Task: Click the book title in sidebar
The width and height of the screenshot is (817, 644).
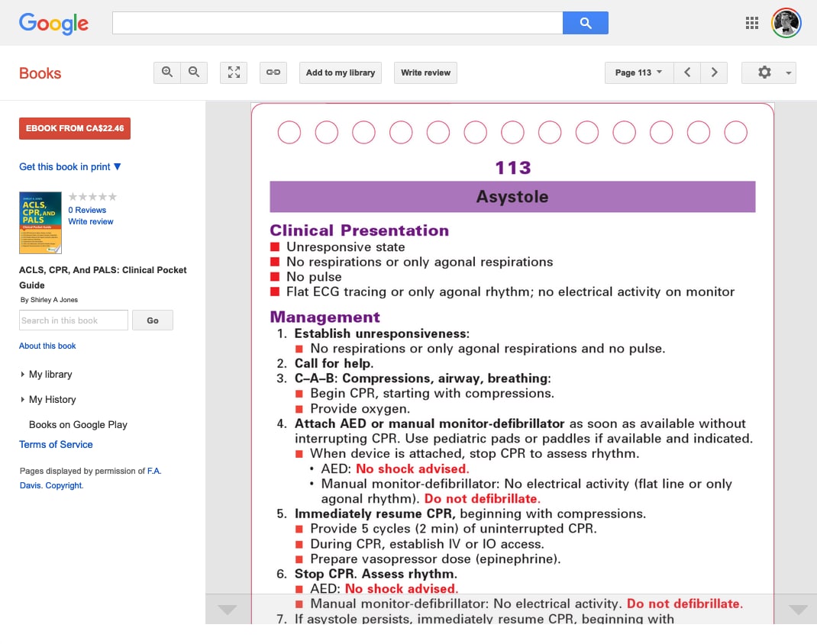Action: pos(102,278)
